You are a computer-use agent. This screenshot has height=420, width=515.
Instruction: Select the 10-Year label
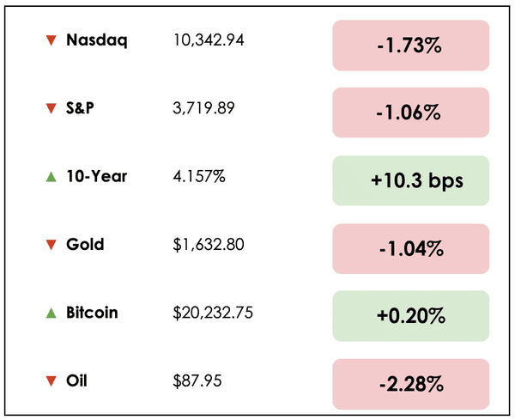point(96,176)
